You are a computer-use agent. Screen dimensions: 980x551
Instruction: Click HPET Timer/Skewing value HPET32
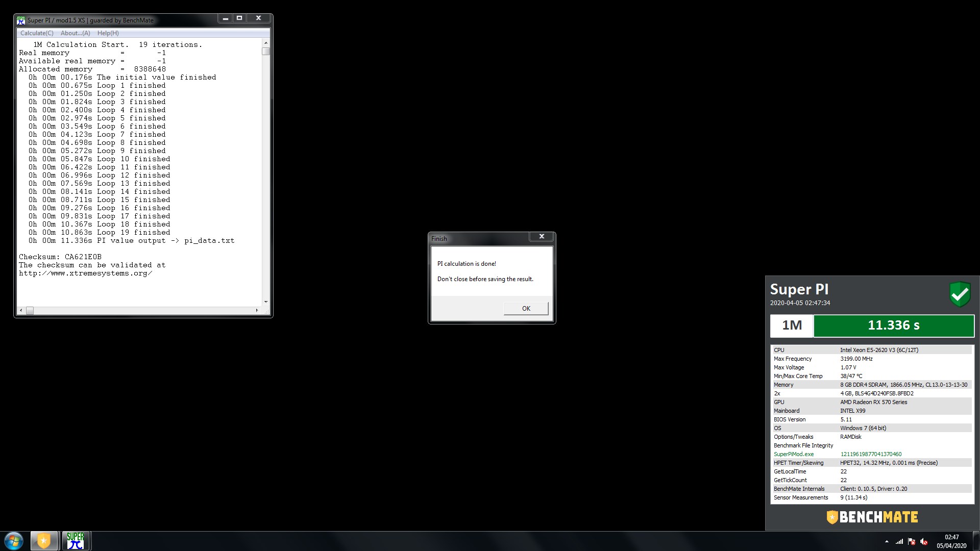(889, 463)
